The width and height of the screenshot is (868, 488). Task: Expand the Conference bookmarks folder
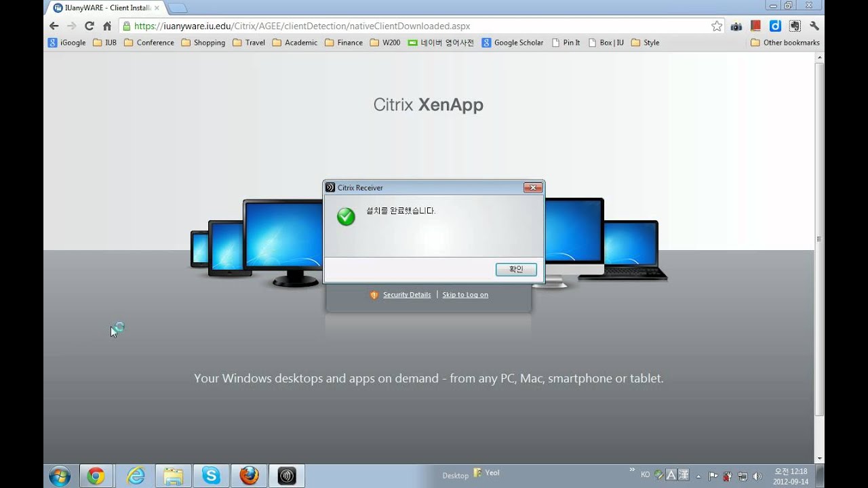149,43
